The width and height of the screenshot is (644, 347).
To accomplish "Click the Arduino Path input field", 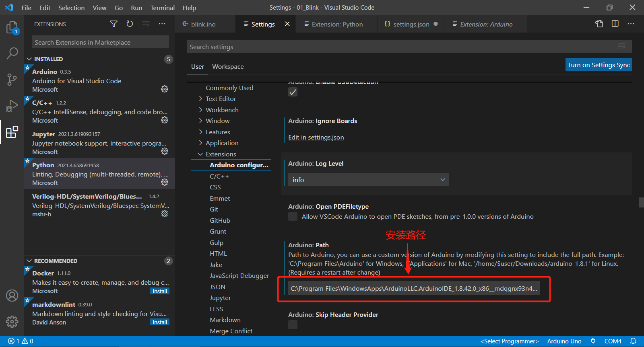I will [x=414, y=288].
